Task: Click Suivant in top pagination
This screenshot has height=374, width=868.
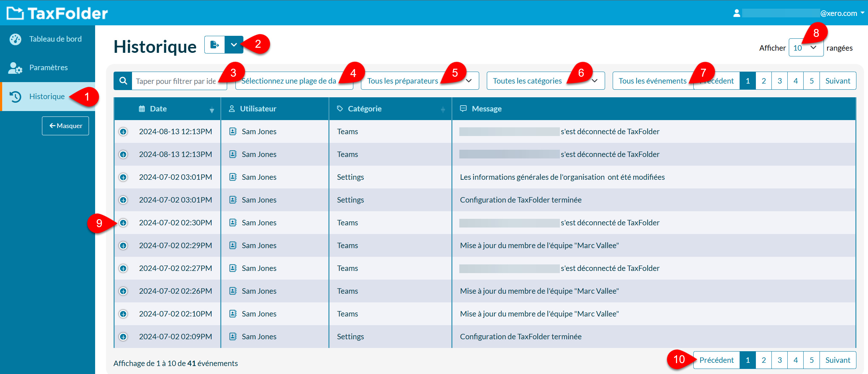Action: pos(838,81)
